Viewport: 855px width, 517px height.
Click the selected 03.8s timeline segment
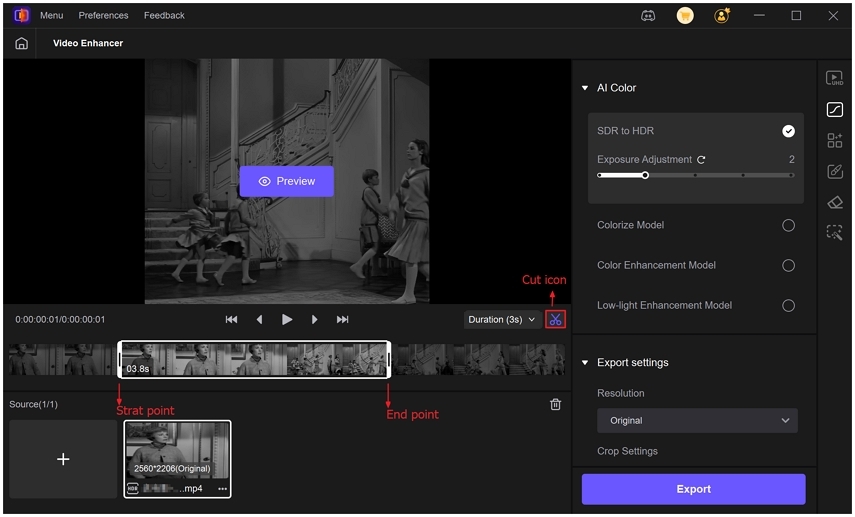[x=254, y=359]
